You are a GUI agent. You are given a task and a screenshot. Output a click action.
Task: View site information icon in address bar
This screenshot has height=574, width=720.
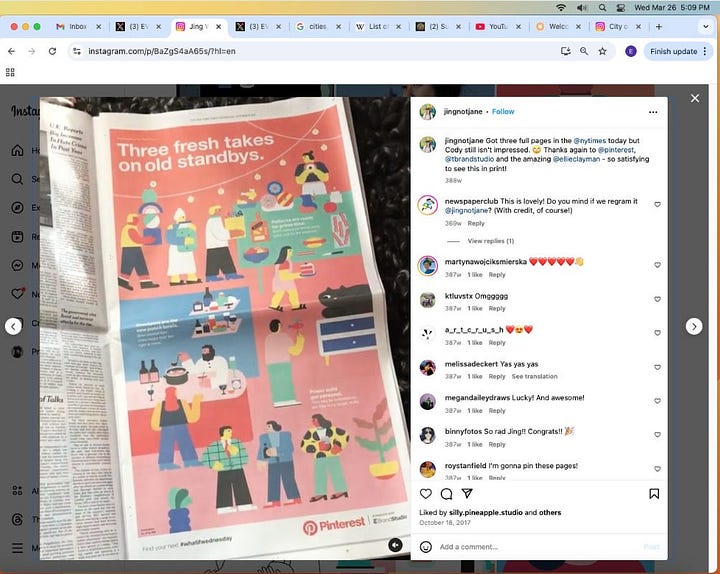click(x=77, y=51)
